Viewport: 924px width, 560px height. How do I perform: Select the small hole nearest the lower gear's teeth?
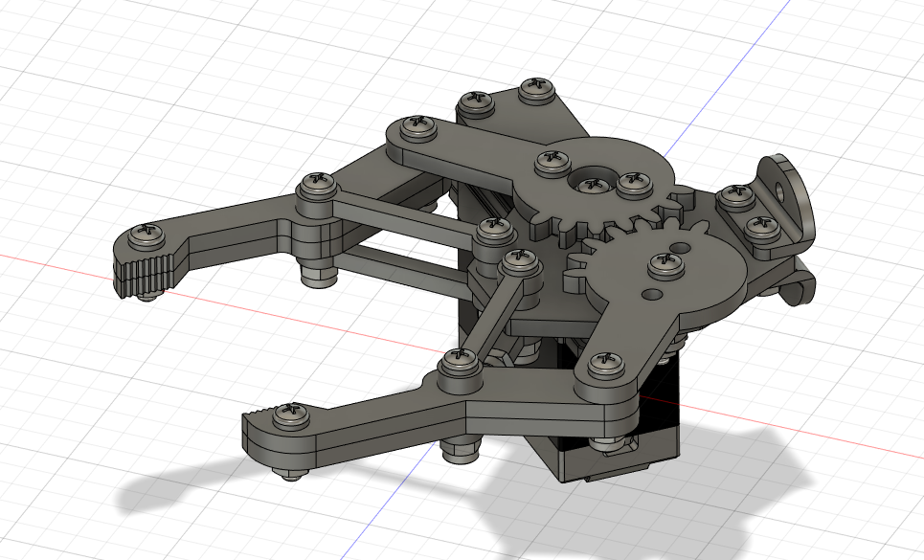pyautogui.click(x=681, y=247)
